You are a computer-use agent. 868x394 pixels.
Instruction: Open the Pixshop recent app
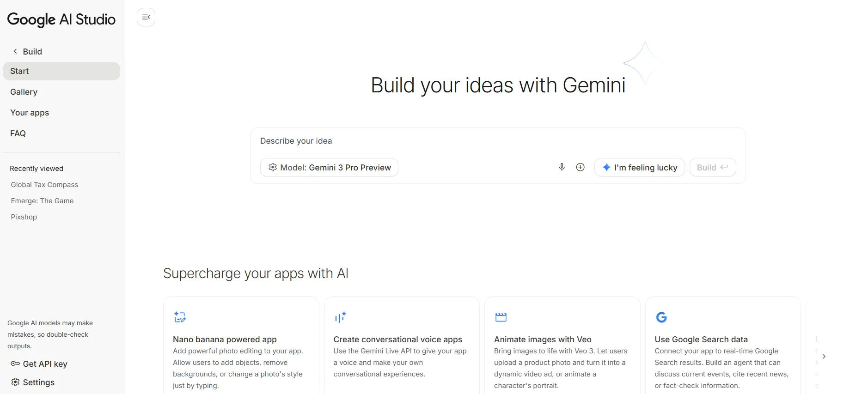24,217
